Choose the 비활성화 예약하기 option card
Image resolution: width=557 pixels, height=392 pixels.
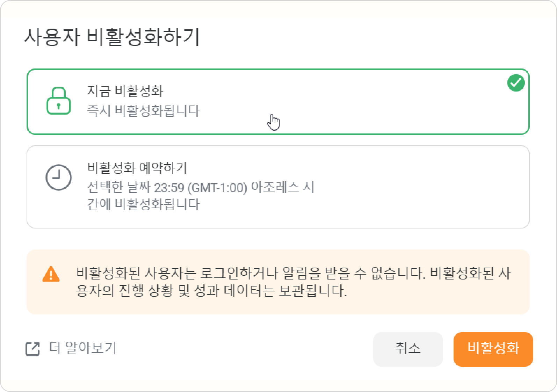click(278, 187)
